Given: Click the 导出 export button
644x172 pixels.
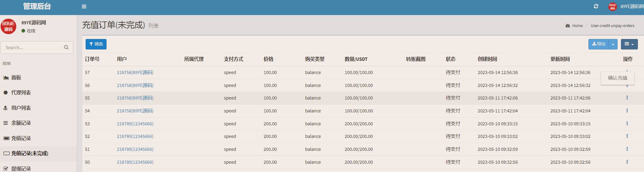Looking at the screenshot, I should [599, 44].
